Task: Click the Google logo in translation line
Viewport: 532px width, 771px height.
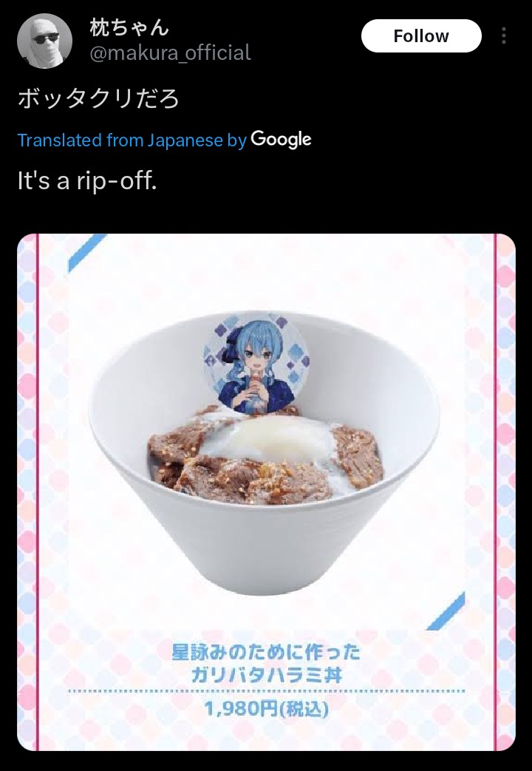Action: pyautogui.click(x=281, y=140)
